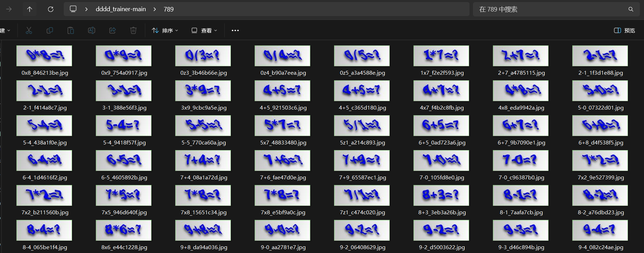Select thumbnail of 1x7_f2e2f593.jpg
This screenshot has height=253, width=644.
tap(441, 56)
